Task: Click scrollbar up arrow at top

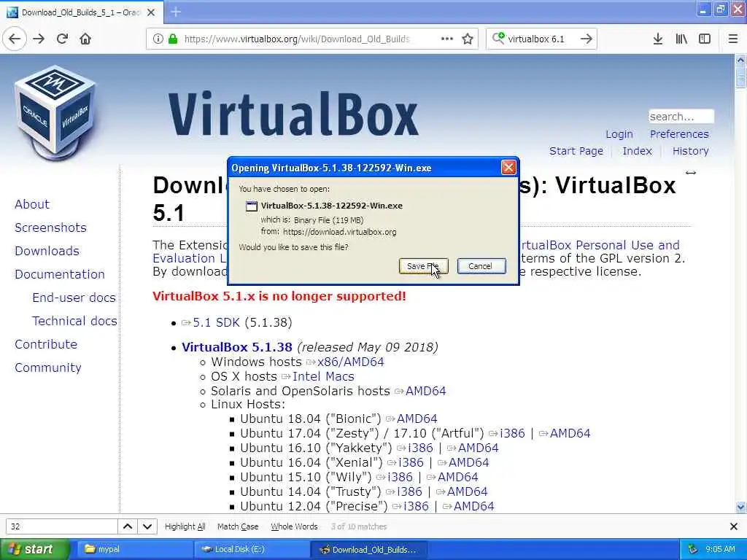Action: pyautogui.click(x=740, y=60)
